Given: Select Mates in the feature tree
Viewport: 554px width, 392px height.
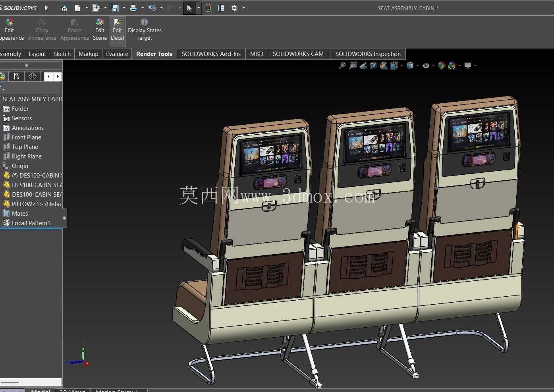Looking at the screenshot, I should tap(20, 213).
